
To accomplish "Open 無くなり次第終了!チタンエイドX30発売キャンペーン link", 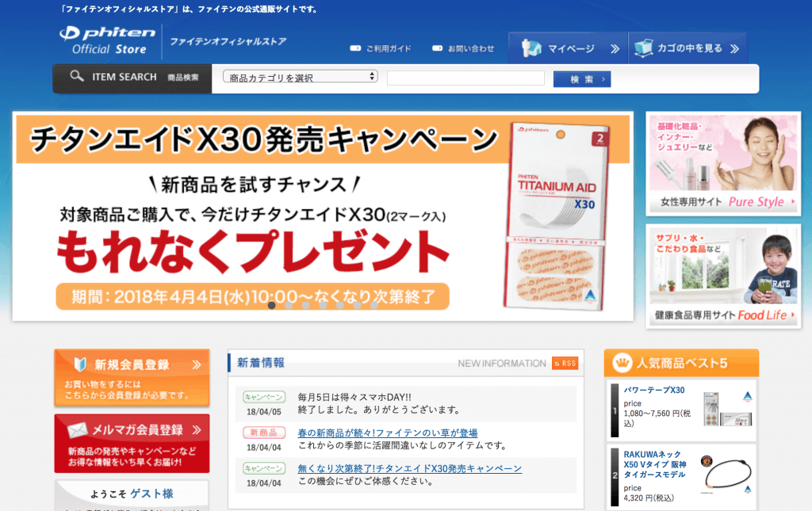I will [x=410, y=468].
